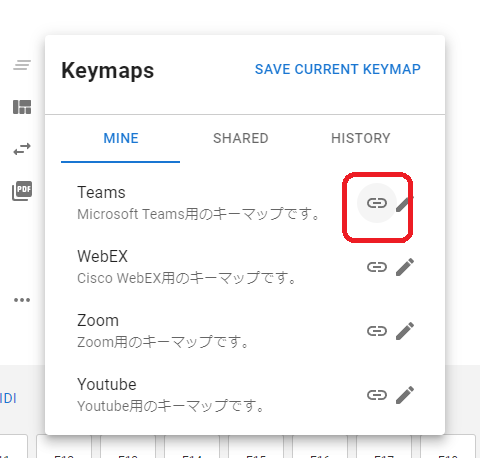Image resolution: width=480 pixels, height=458 pixels.
Task: Click the Keymaps dialog title
Action: pyautogui.click(x=107, y=71)
